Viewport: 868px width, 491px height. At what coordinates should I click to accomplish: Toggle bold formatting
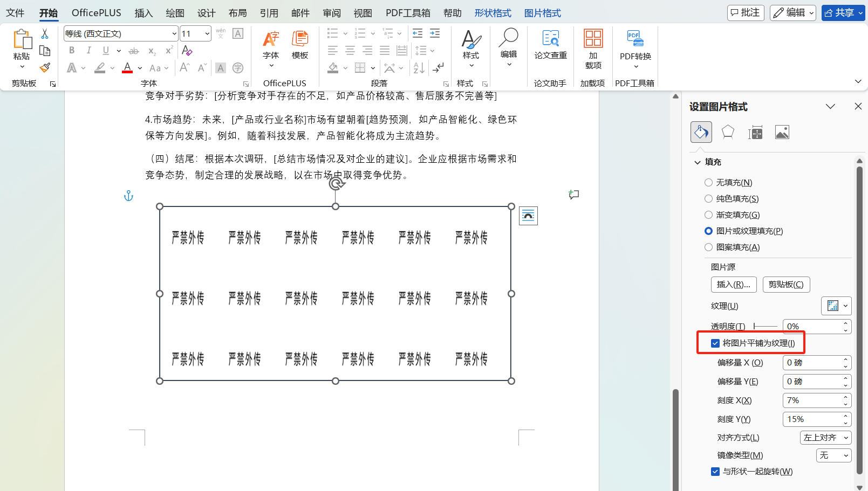tap(71, 50)
